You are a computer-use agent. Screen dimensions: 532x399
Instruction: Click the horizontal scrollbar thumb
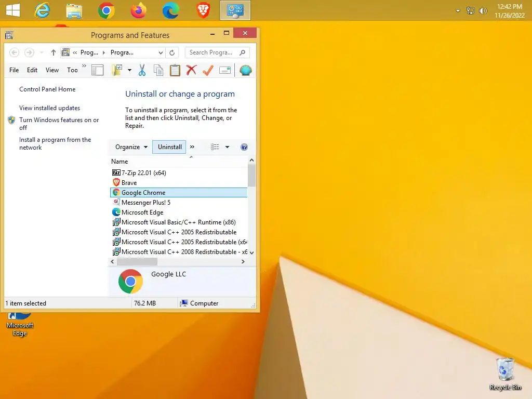[137, 262]
